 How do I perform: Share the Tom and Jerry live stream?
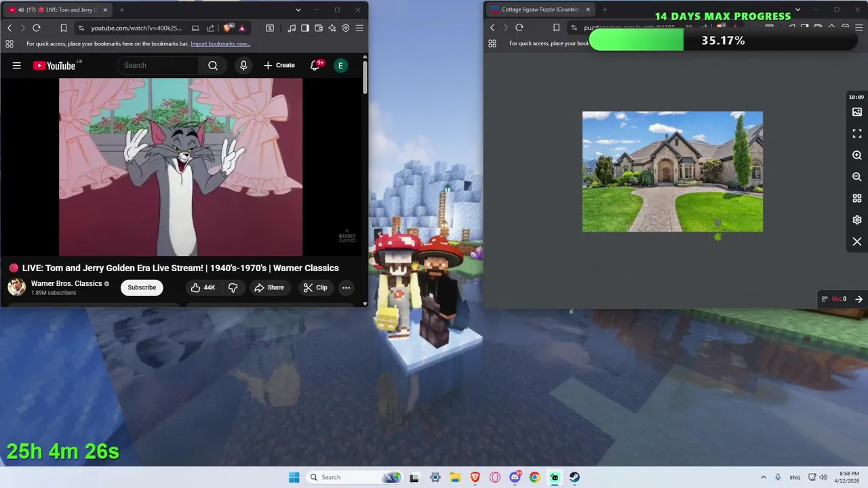click(x=269, y=287)
